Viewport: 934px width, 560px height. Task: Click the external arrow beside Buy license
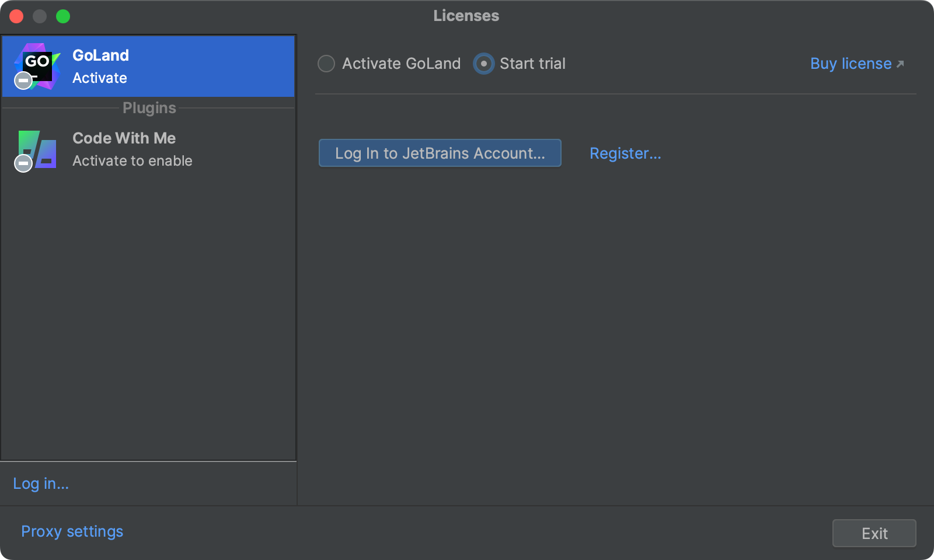900,64
